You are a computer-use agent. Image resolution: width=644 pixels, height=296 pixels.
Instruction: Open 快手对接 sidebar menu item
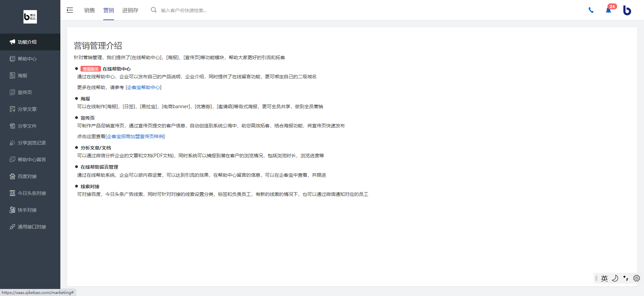(30, 210)
